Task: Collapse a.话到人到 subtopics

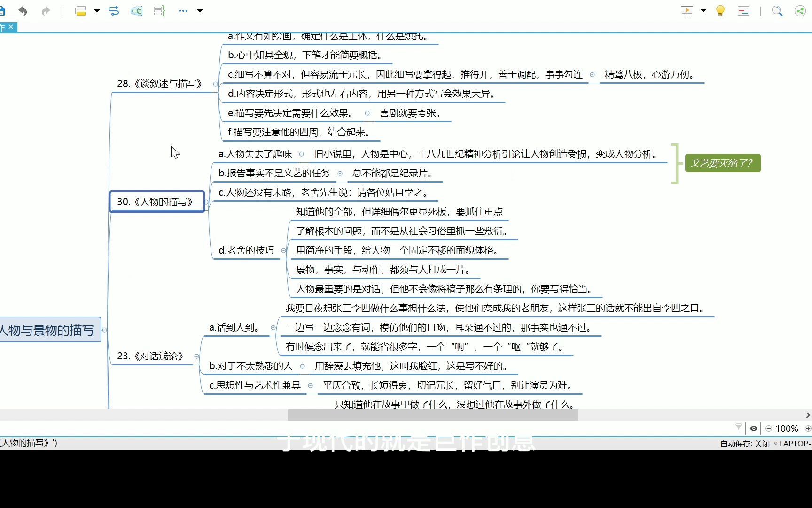Action: coord(273,327)
